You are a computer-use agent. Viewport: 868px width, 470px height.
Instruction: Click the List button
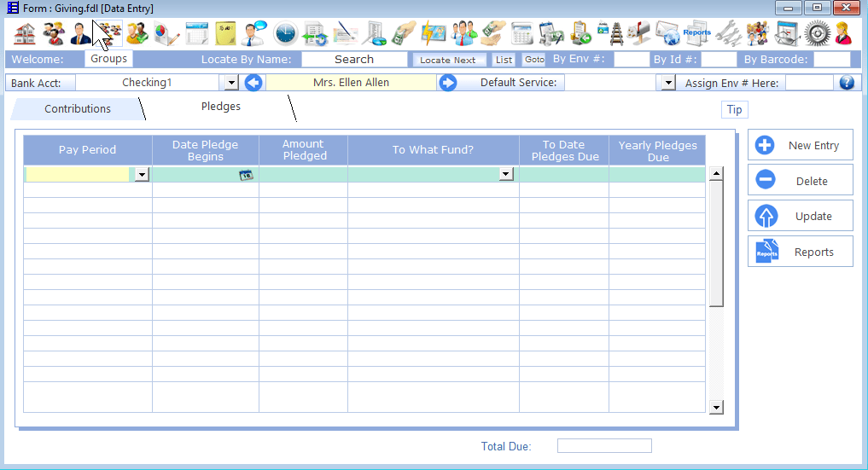[504, 60]
